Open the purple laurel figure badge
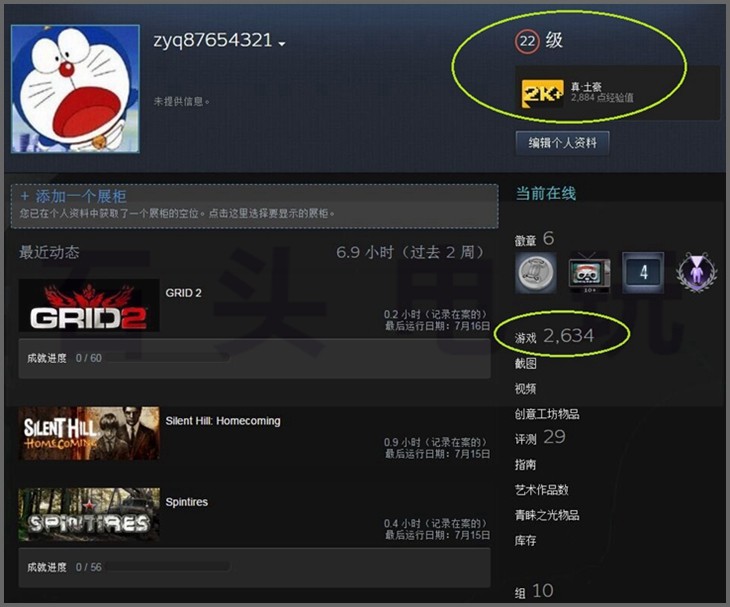The width and height of the screenshot is (730, 607). [696, 273]
